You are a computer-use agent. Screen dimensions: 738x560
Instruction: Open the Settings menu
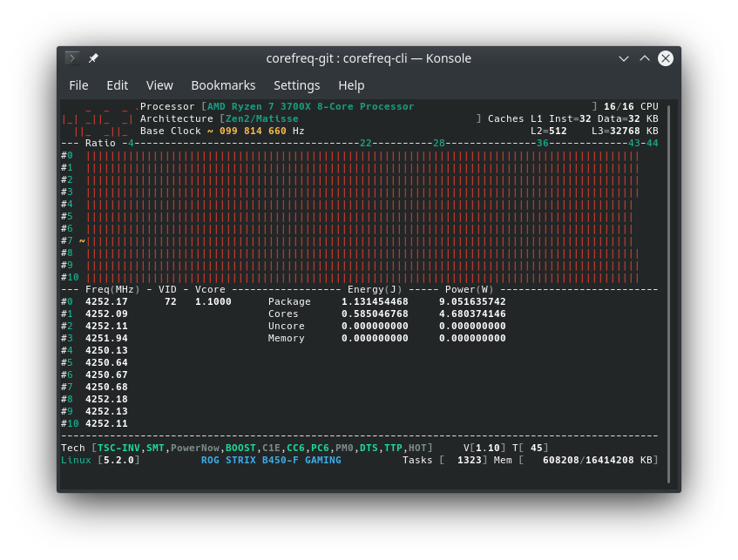pyautogui.click(x=296, y=85)
